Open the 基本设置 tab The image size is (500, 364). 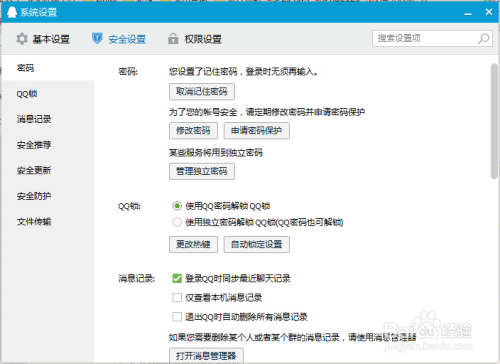point(43,39)
